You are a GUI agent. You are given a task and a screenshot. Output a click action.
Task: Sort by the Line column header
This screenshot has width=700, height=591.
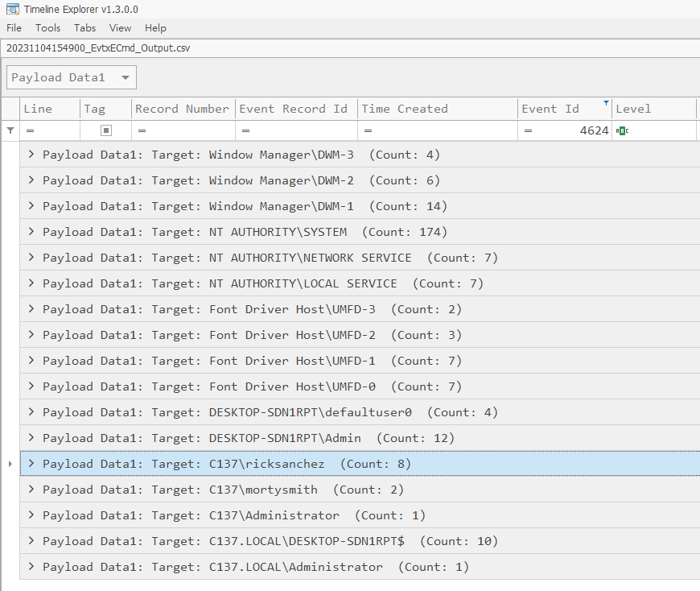[50, 109]
